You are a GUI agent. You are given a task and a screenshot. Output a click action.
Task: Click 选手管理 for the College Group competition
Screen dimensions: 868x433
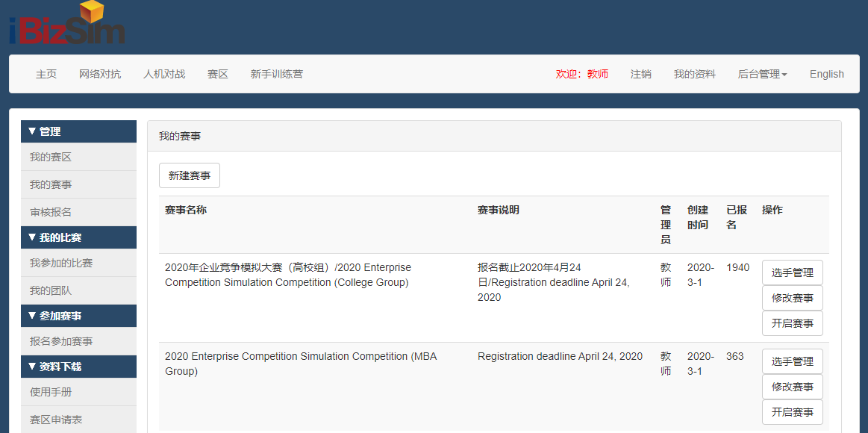tap(792, 272)
